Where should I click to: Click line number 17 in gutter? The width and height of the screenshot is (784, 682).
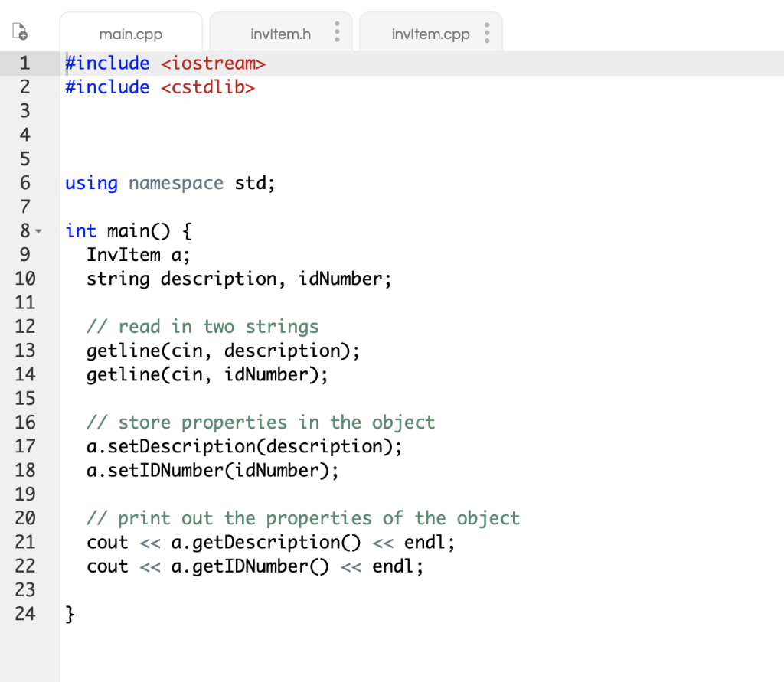coord(25,446)
